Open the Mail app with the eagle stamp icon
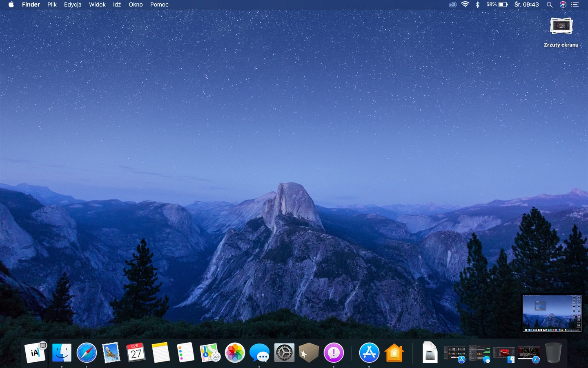 point(111,352)
